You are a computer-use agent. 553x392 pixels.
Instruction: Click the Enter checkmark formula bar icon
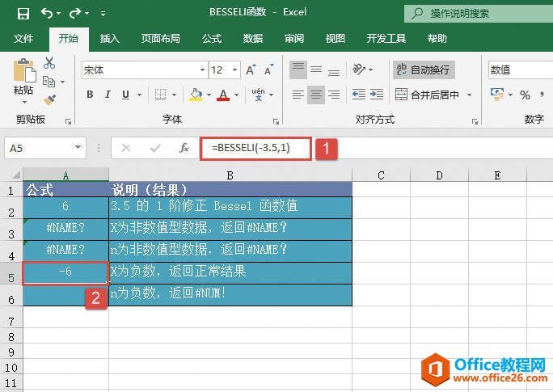tap(155, 148)
